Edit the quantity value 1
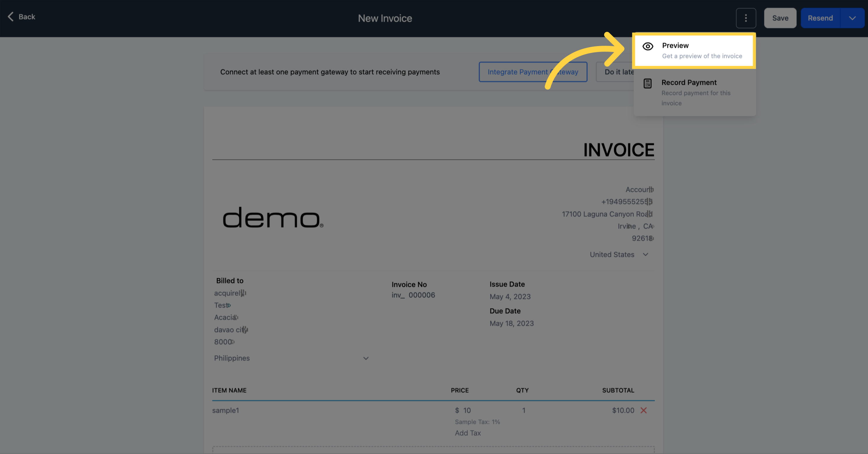 (x=524, y=411)
